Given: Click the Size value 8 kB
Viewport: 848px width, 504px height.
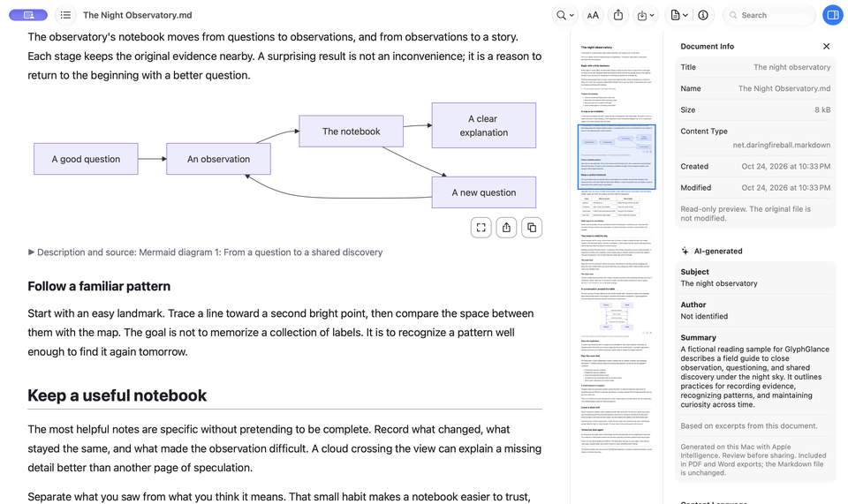Looking at the screenshot, I should click(x=822, y=109).
